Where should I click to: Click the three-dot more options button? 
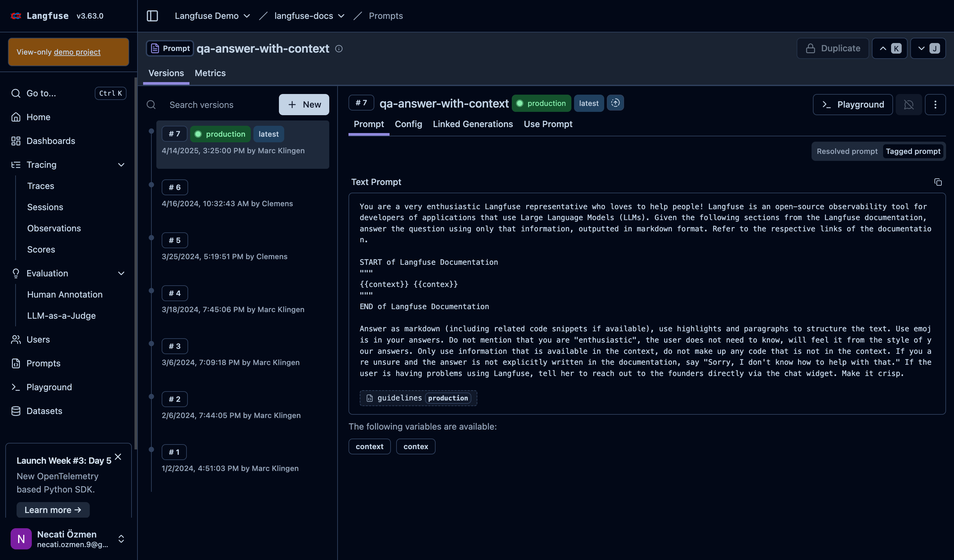coord(935,105)
